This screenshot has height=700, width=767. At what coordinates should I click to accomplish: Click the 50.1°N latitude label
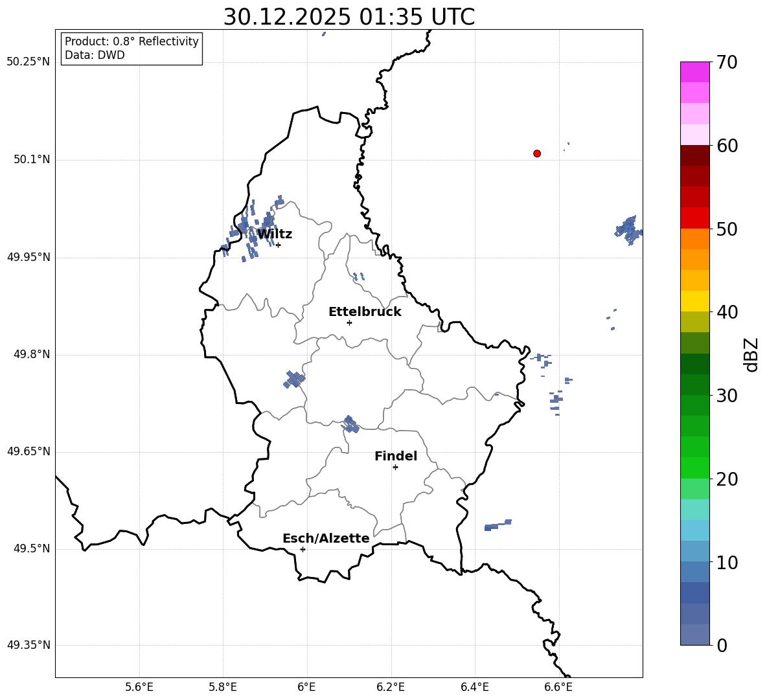point(32,160)
